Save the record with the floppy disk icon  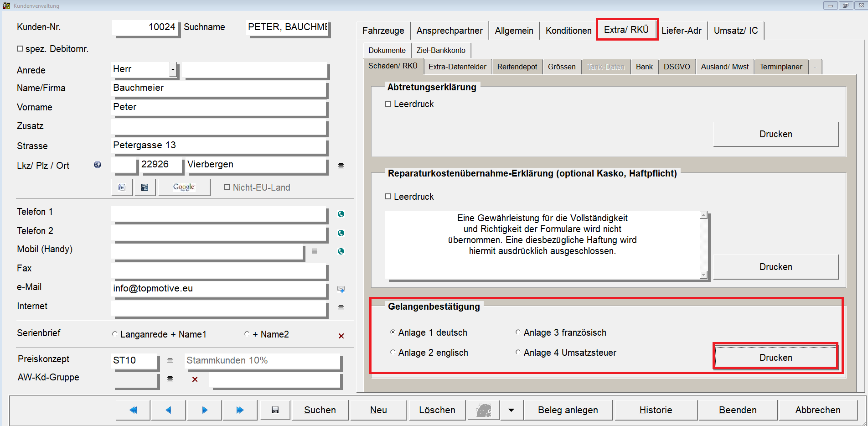pyautogui.click(x=275, y=410)
